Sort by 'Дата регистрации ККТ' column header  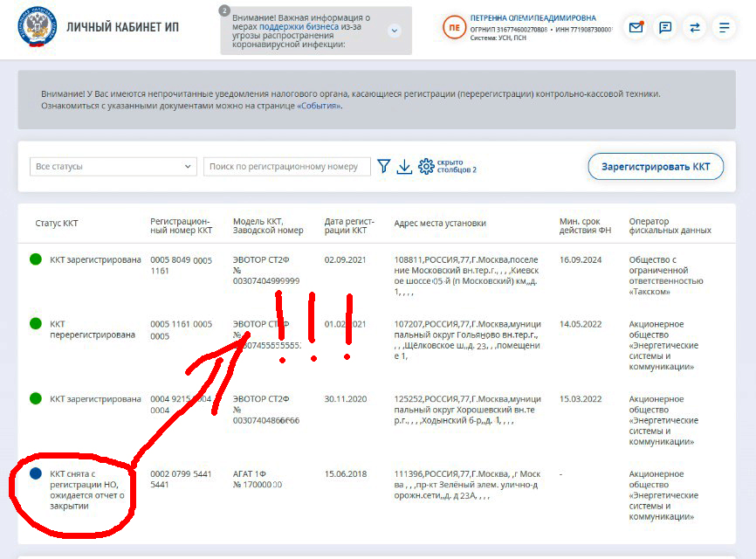(x=346, y=227)
